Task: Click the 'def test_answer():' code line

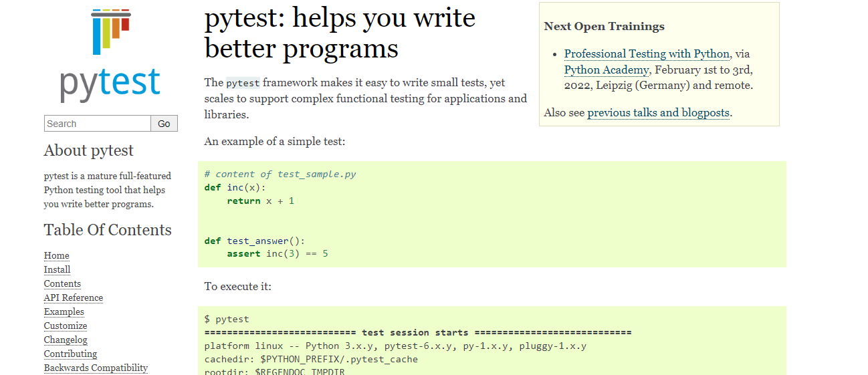Action: coord(255,241)
